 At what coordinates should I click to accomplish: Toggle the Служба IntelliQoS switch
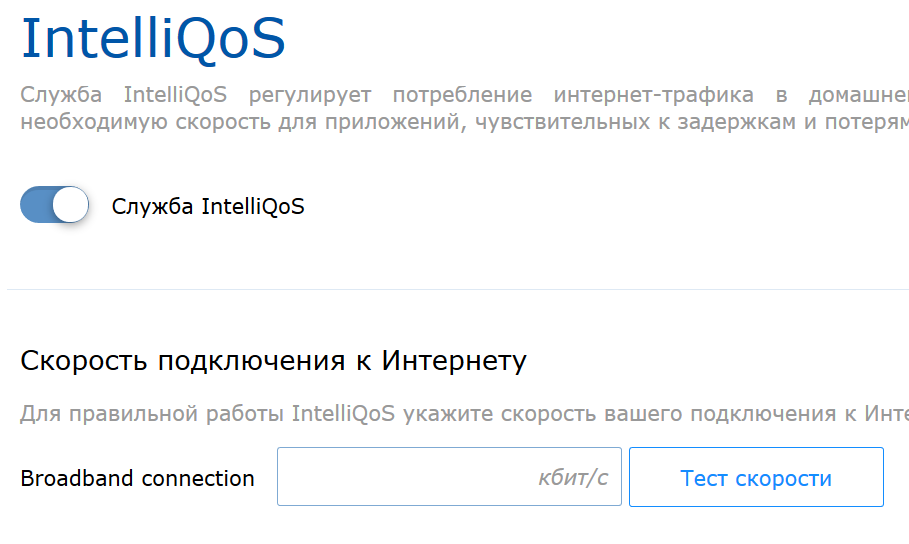point(54,205)
